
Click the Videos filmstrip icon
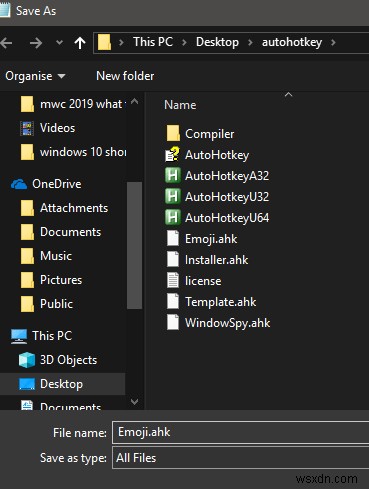[27, 128]
